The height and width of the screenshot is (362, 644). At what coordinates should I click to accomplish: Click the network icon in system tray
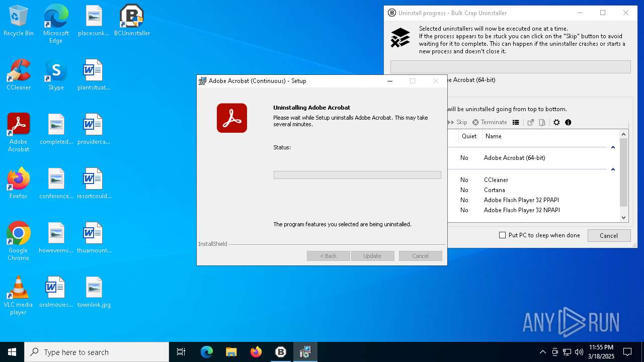(567, 352)
